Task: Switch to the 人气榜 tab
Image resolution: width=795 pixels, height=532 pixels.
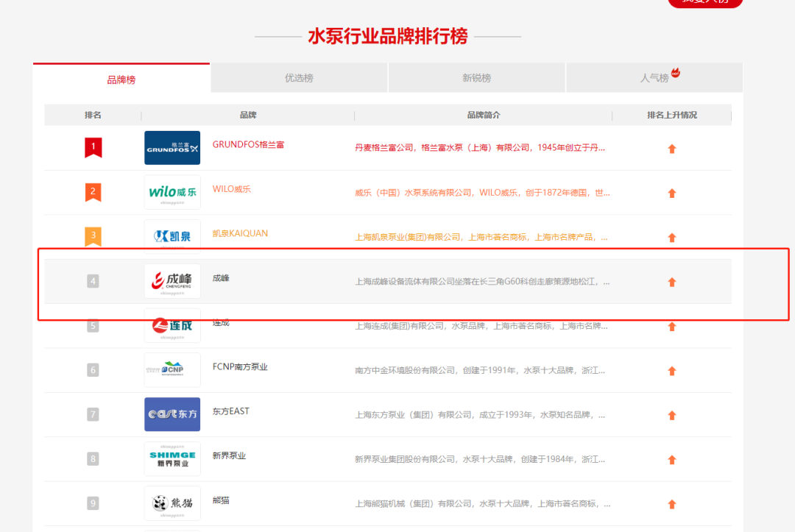Action: pyautogui.click(x=654, y=78)
